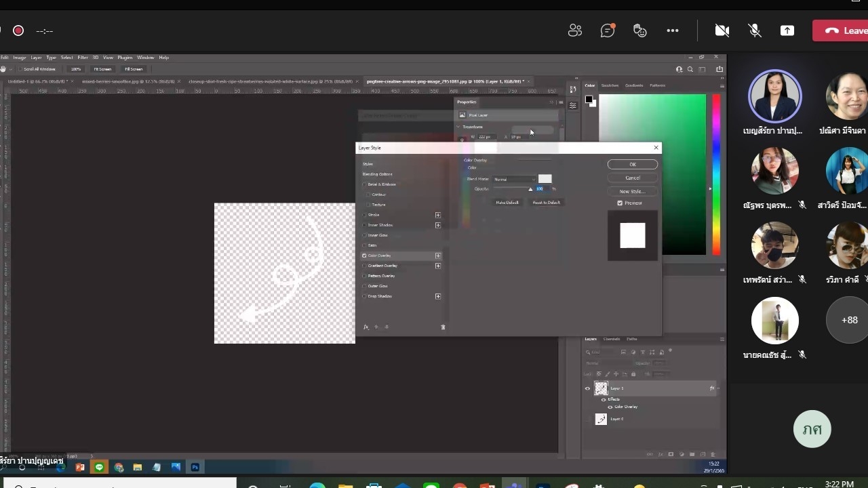Enable the Inner Shadow effect checkbox

(x=364, y=225)
